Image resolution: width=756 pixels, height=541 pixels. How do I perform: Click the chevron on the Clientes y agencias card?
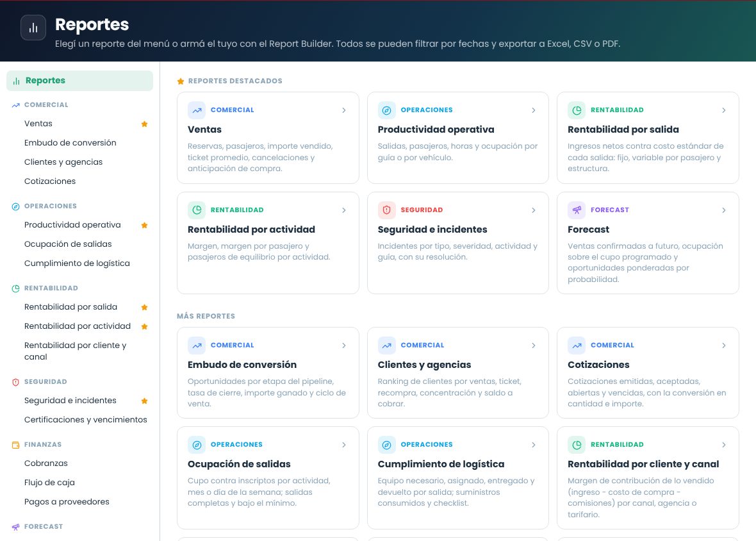pos(534,345)
